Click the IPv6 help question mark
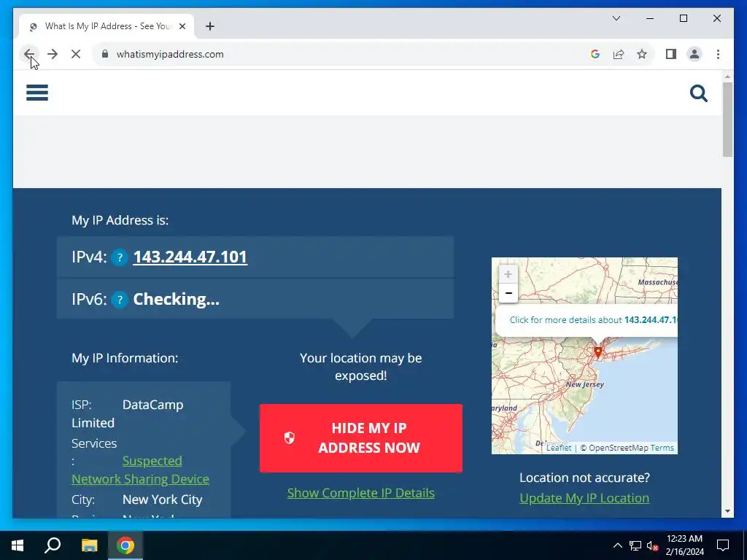 click(x=120, y=300)
